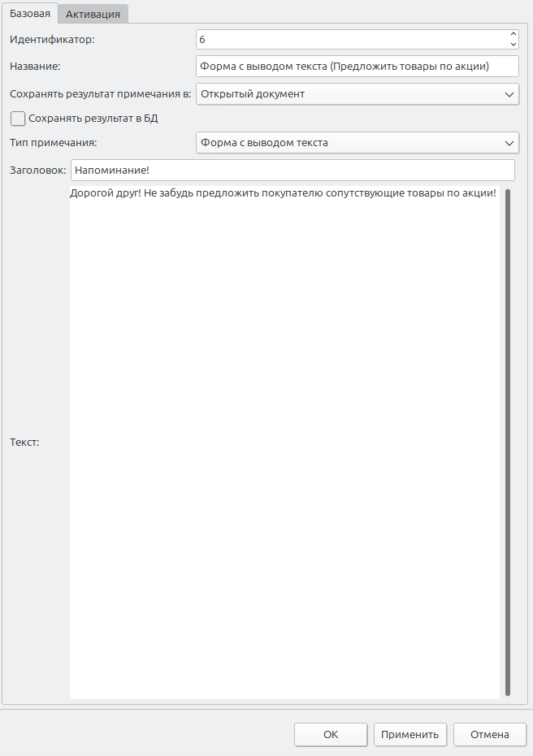Enable the 'Сохранять результат в БД' checkbox
This screenshot has height=756, width=533.
18,119
